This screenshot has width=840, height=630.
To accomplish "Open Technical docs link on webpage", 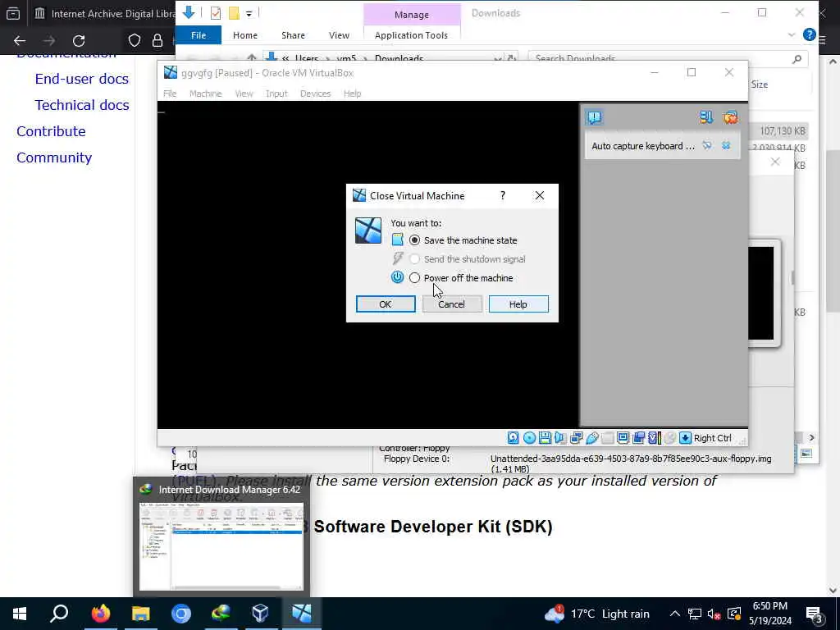I will (81, 105).
